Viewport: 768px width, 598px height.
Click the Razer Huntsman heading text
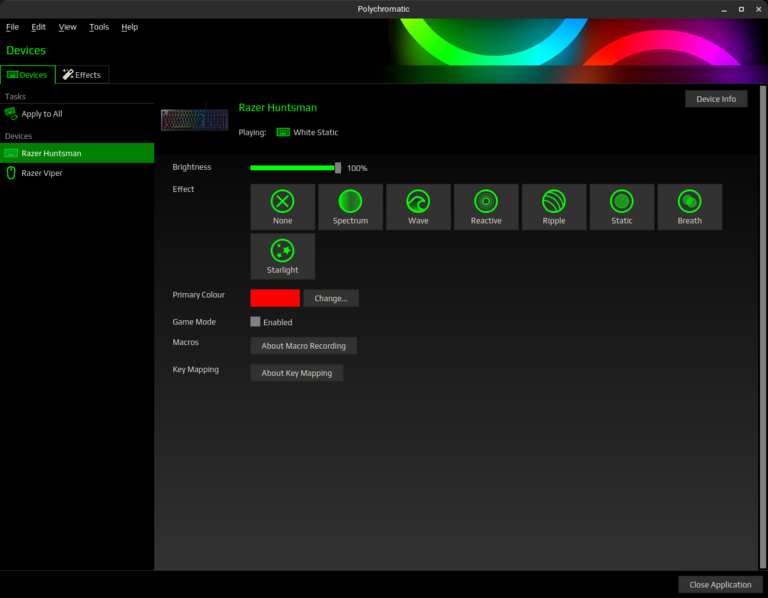point(278,107)
